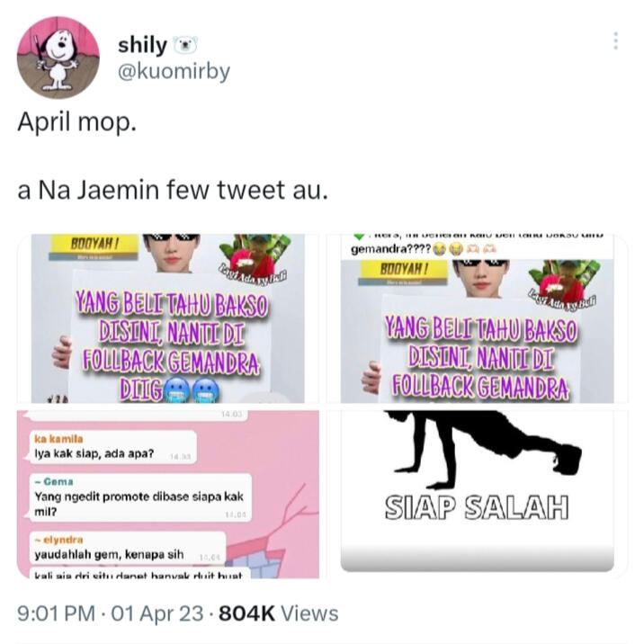
Task: Open the SIAP SALAH push-up image
Action: [477, 494]
